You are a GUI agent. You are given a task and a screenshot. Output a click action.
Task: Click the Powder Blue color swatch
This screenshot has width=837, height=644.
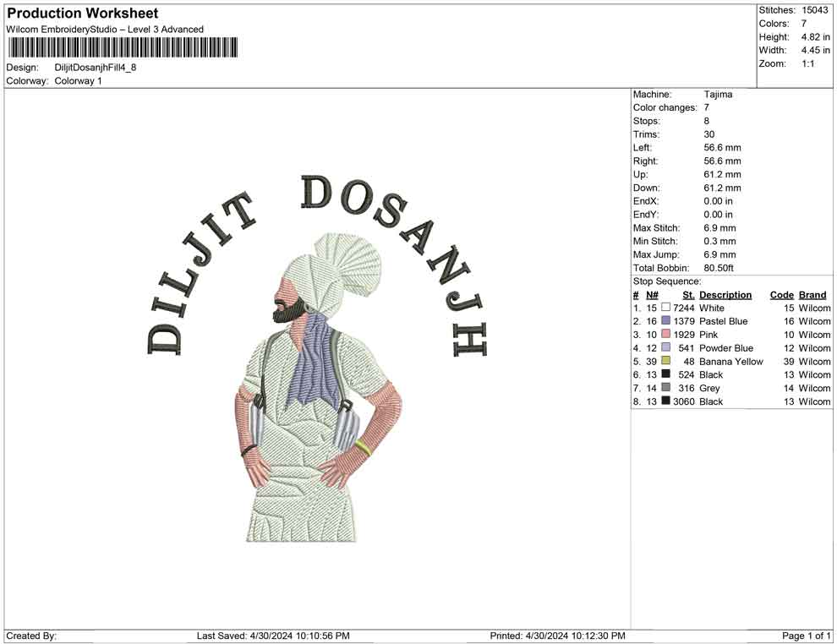665,347
